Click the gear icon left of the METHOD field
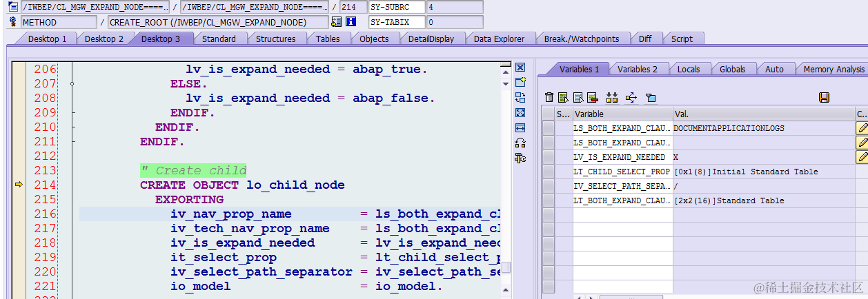 click(x=12, y=22)
